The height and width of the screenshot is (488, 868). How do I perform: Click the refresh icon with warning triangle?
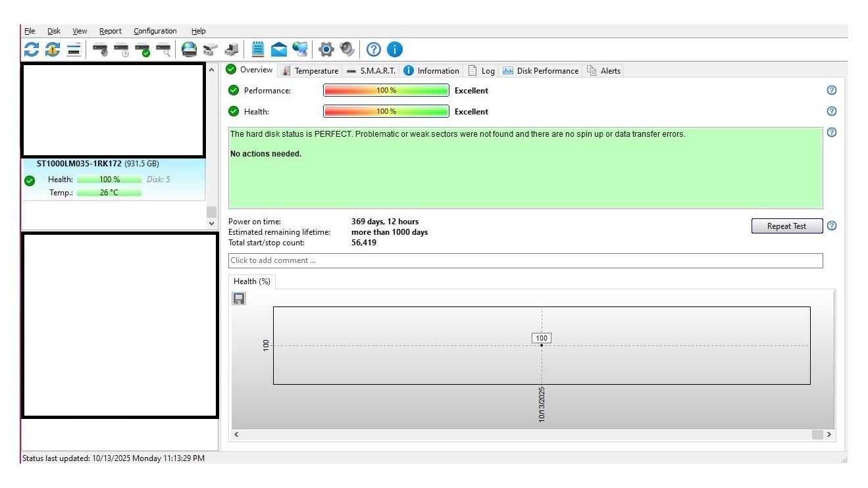tap(53, 49)
